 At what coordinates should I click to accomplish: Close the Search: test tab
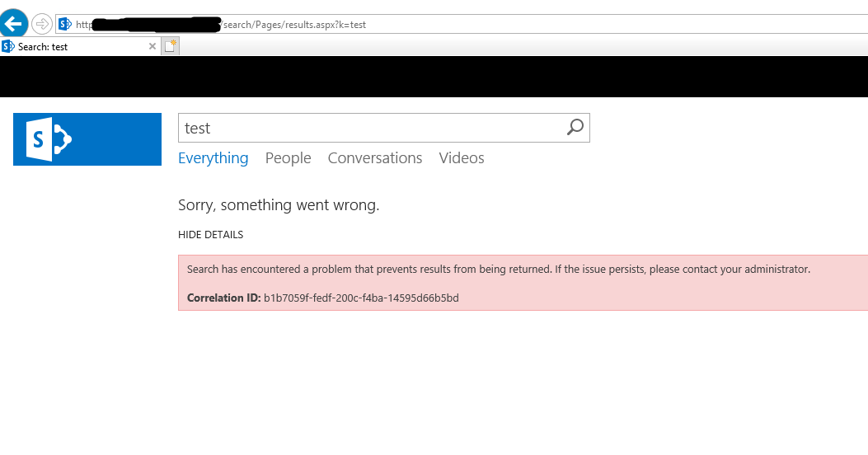click(x=152, y=47)
